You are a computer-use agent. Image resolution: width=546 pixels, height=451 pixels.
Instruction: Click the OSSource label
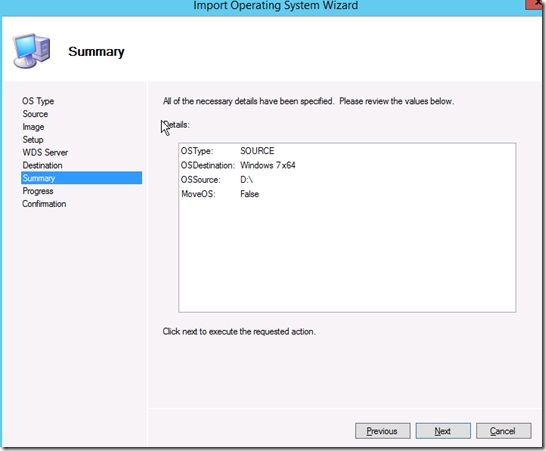[201, 180]
